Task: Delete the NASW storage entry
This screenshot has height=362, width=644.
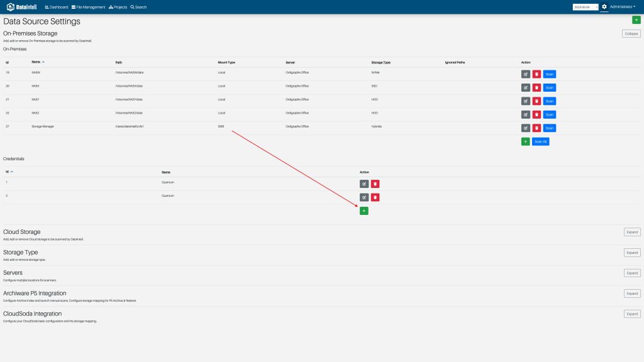Action: click(536, 74)
